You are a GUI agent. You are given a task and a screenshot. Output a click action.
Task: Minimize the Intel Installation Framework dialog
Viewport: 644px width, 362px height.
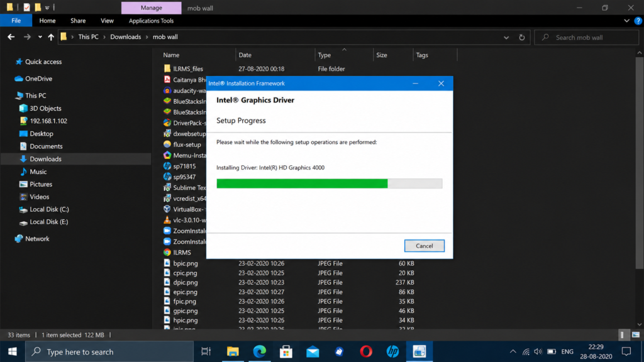coord(416,84)
